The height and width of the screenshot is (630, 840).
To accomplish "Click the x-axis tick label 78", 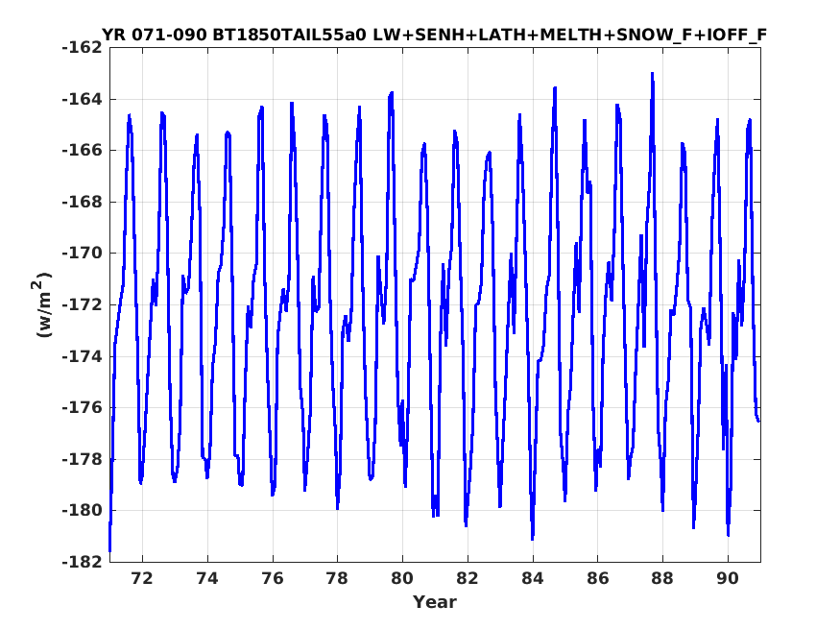I will click(338, 578).
